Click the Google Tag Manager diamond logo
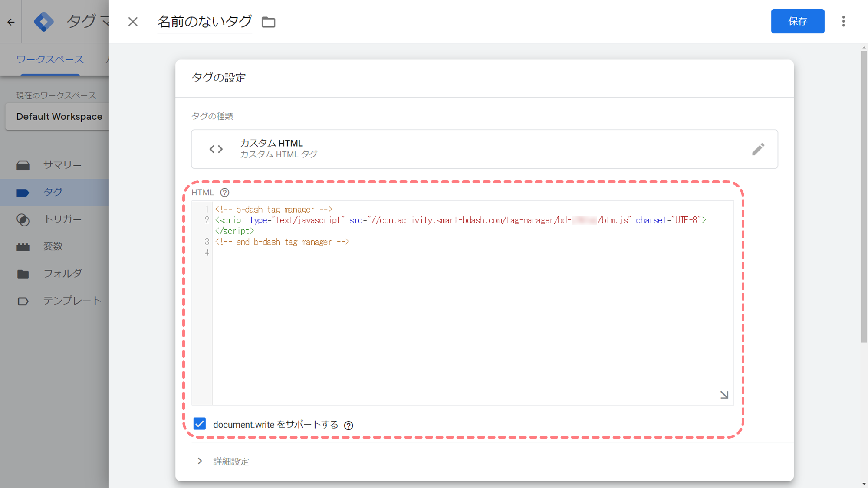This screenshot has width=868, height=488. (44, 22)
